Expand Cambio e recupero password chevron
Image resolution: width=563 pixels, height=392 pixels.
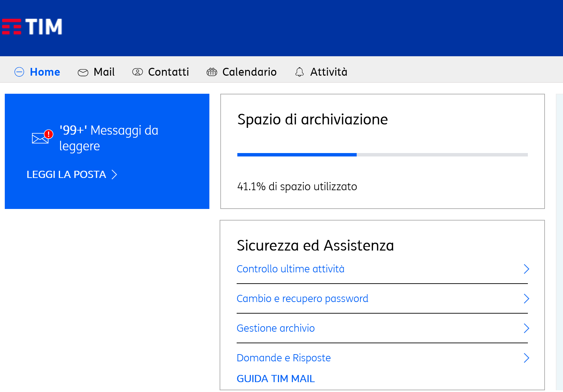coord(526,299)
